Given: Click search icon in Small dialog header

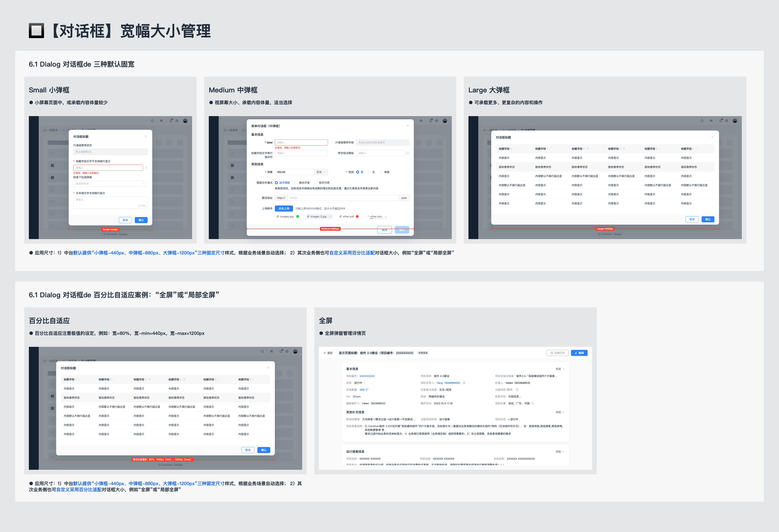Looking at the screenshot, I should pos(152,121).
